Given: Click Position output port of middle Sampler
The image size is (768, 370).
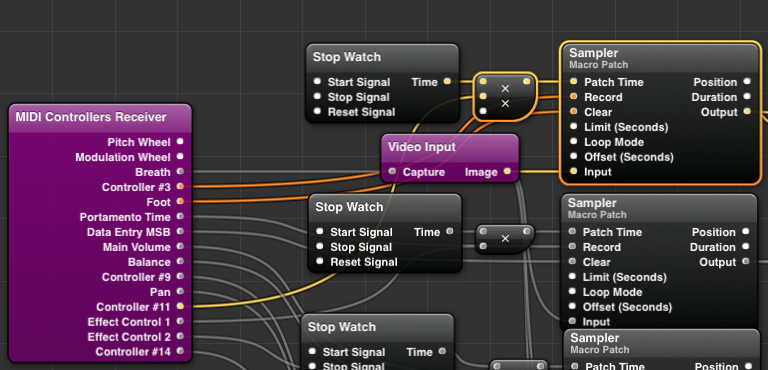Looking at the screenshot, I should (x=745, y=231).
